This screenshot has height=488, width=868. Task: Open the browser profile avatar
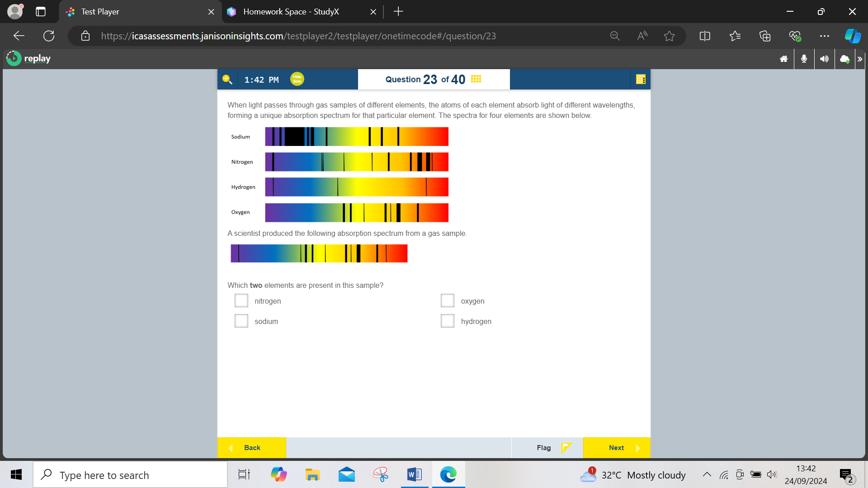point(15,11)
